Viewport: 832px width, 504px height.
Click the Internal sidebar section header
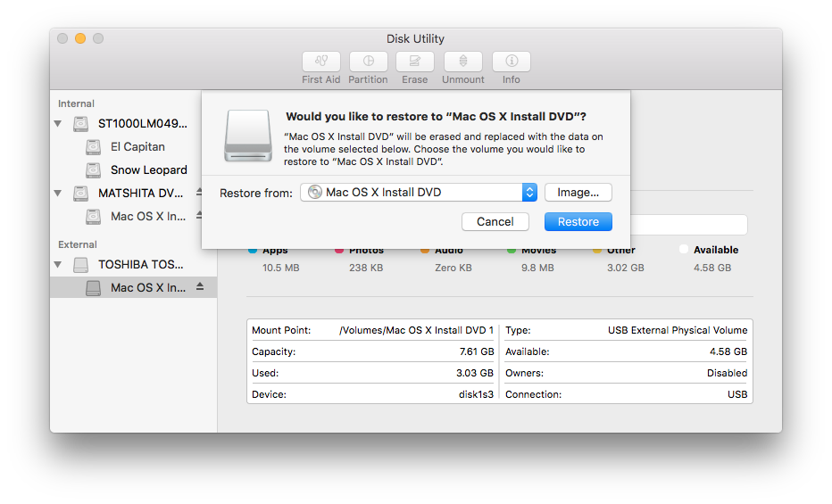click(x=77, y=103)
